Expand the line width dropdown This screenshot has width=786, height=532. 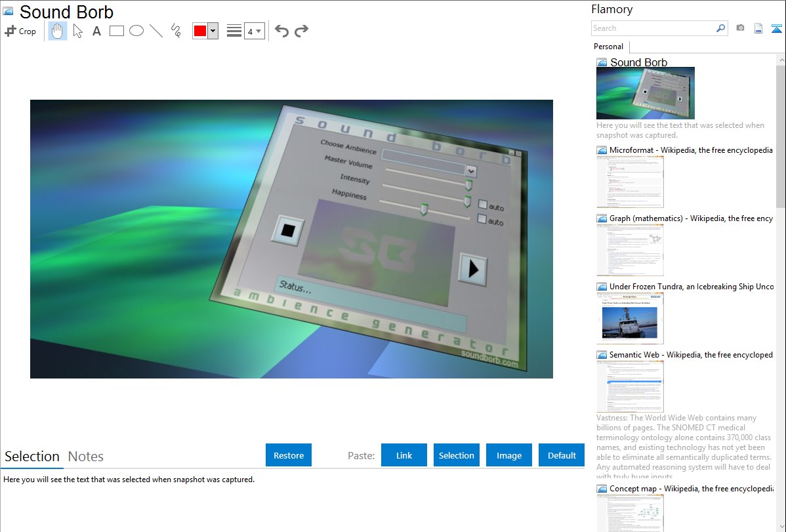click(255, 31)
